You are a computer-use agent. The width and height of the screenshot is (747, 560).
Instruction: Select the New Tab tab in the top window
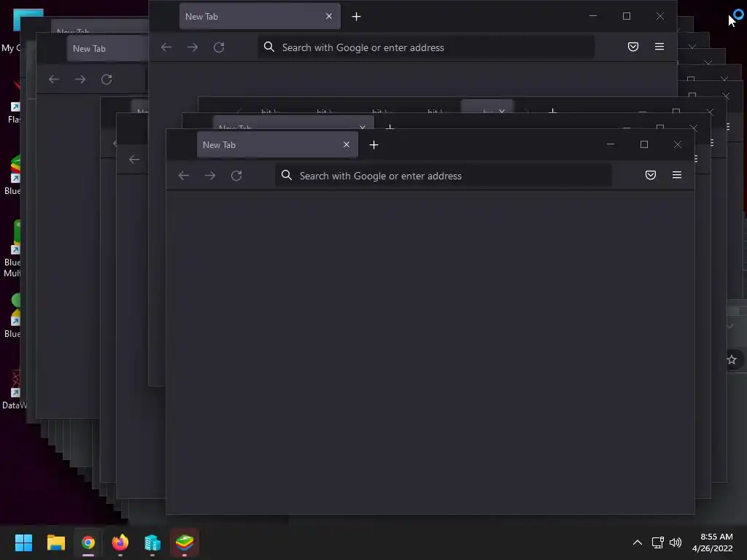(260, 16)
